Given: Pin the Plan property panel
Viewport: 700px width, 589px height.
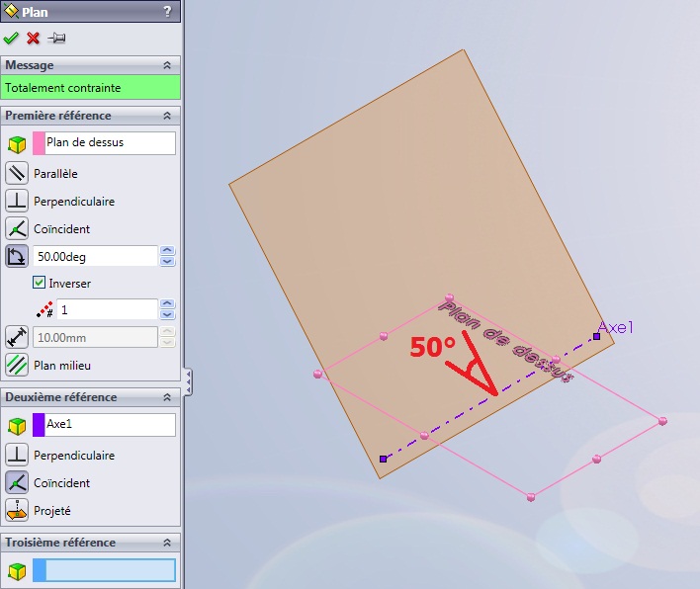Looking at the screenshot, I should point(56,39).
